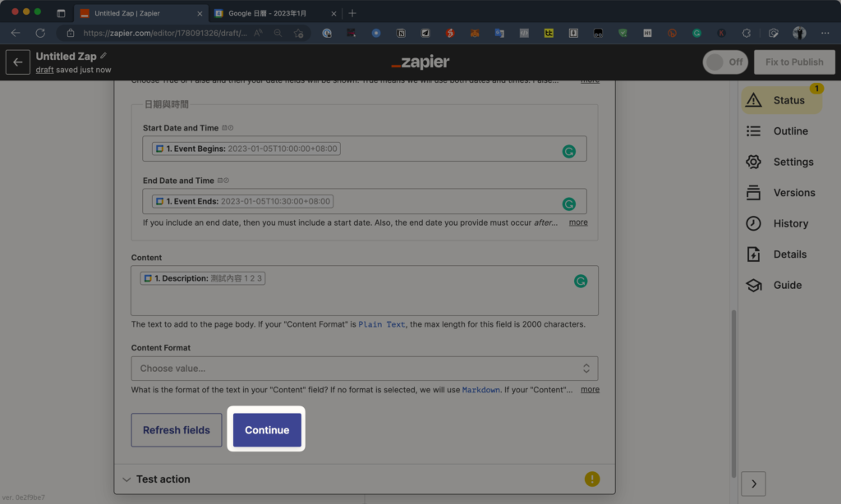Viewport: 841px width, 504px height.
Task: Click the editor vertical scrollbar thumb
Action: [733, 393]
